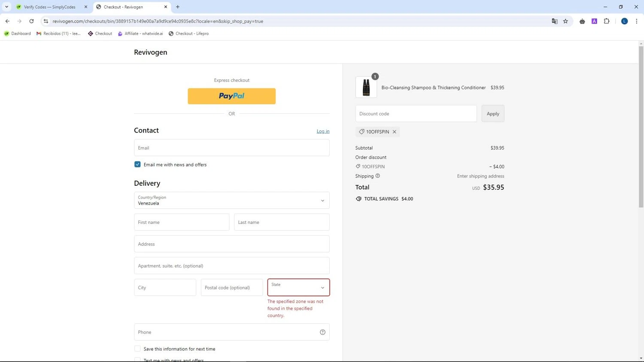Enable Save this information for next time
Viewport: 644px width, 362px height.
tap(137, 349)
